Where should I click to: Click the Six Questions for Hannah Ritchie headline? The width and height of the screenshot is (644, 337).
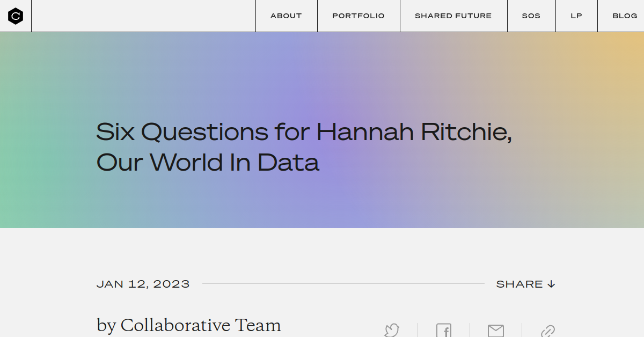coord(304,146)
